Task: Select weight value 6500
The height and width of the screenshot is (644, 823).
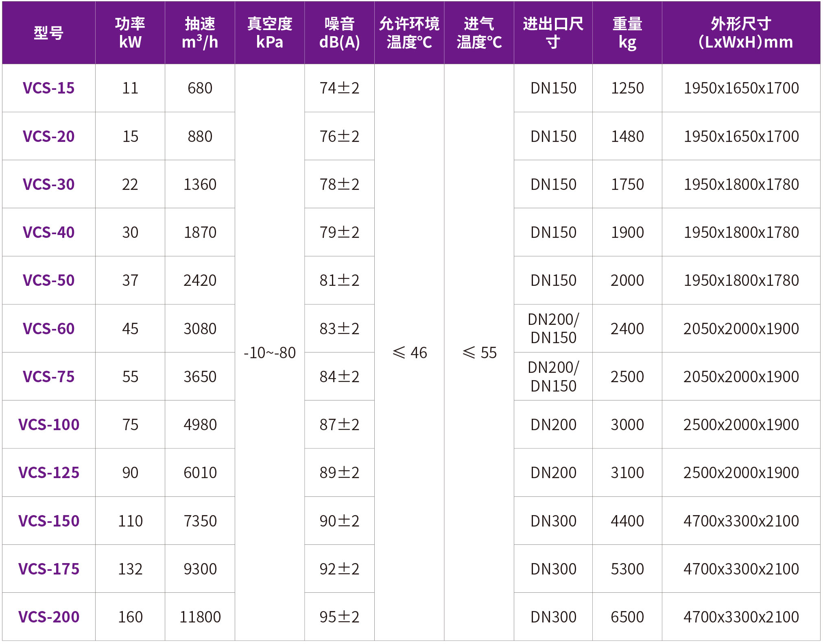Action: coord(627,617)
